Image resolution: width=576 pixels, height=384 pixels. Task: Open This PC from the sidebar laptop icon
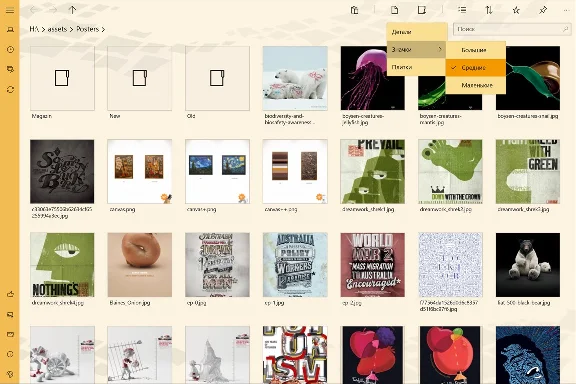(x=10, y=29)
